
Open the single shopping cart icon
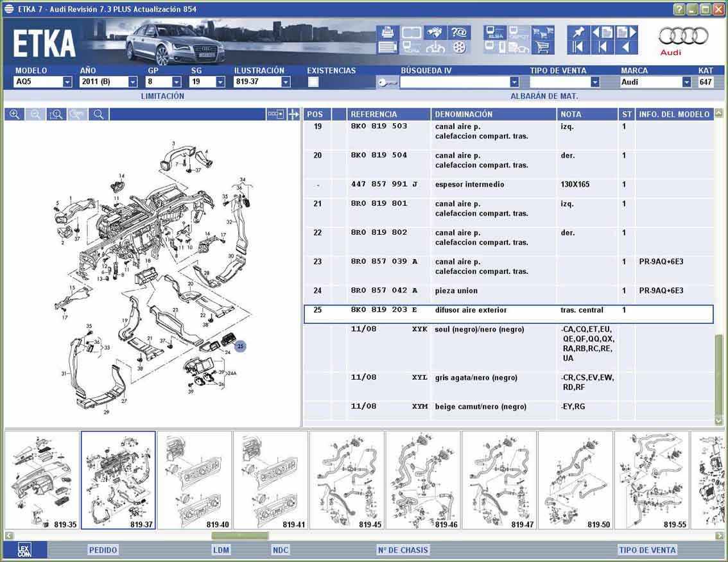542,47
